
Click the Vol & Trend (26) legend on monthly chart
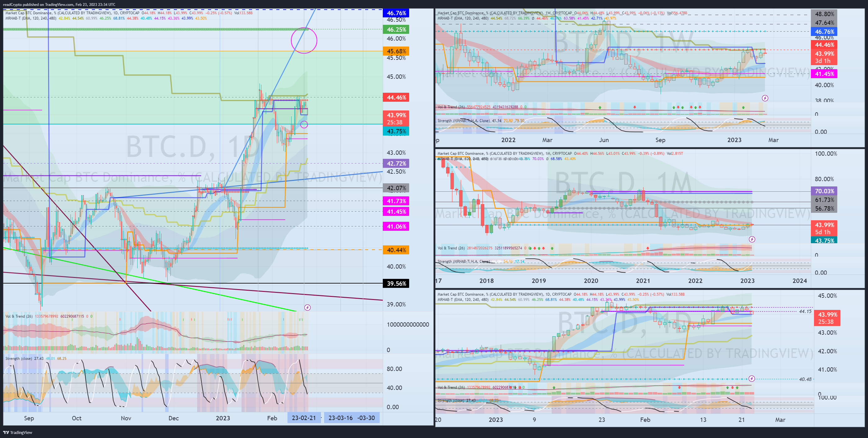pyautogui.click(x=451, y=248)
